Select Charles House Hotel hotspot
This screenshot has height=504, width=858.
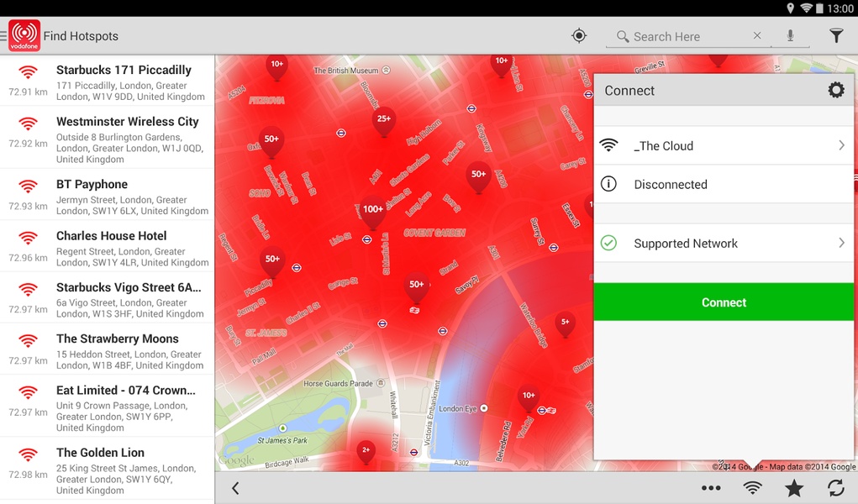[x=108, y=247]
